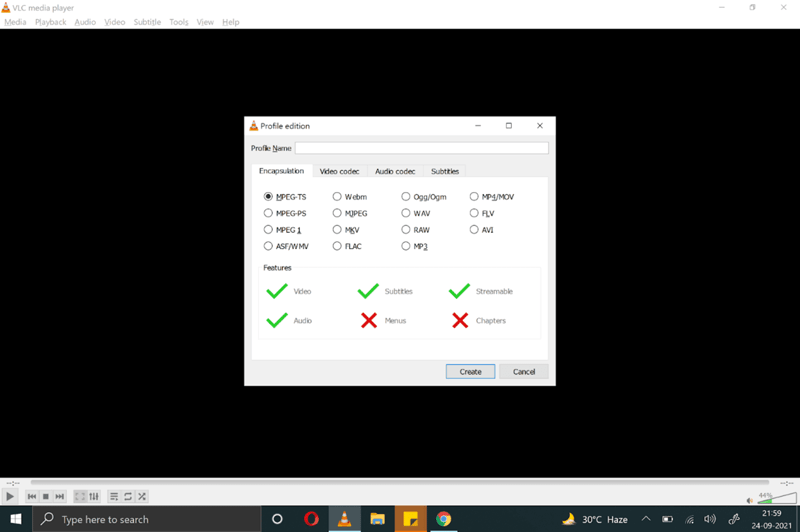Open the Video menu
Image resolution: width=800 pixels, height=532 pixels.
click(115, 22)
